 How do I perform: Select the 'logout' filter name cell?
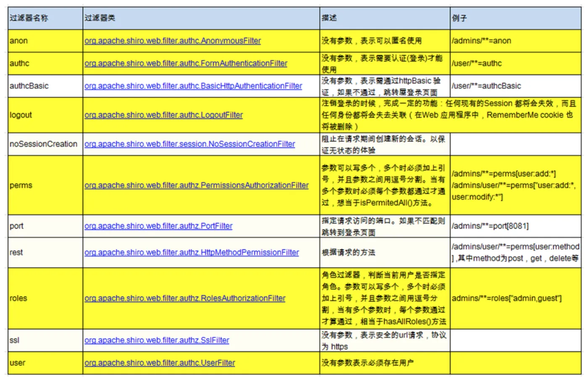click(x=45, y=115)
